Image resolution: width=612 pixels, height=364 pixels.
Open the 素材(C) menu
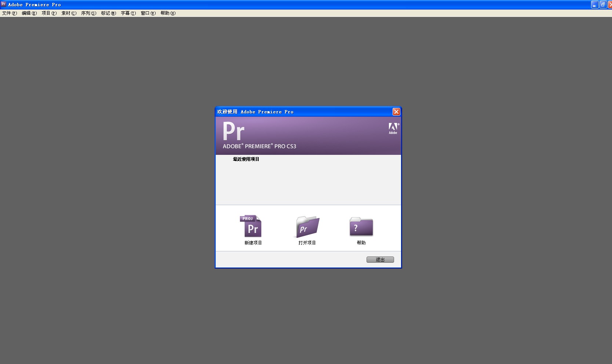click(69, 13)
